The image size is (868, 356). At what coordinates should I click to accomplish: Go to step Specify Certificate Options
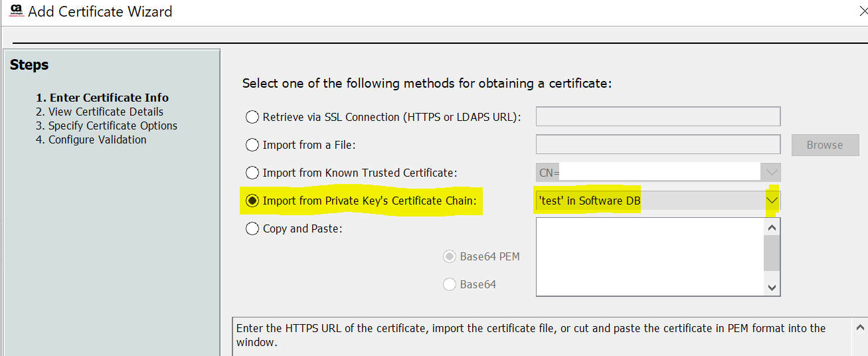click(106, 126)
